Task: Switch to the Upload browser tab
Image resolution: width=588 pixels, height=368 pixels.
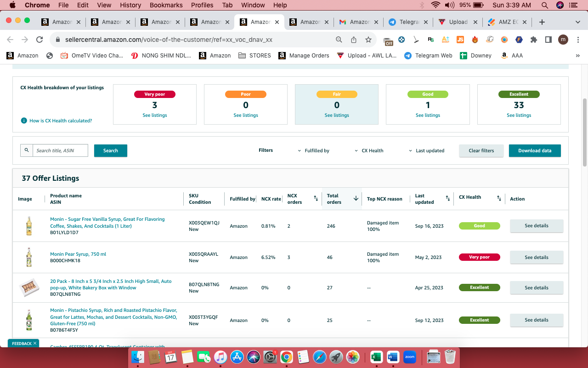Action: (458, 22)
